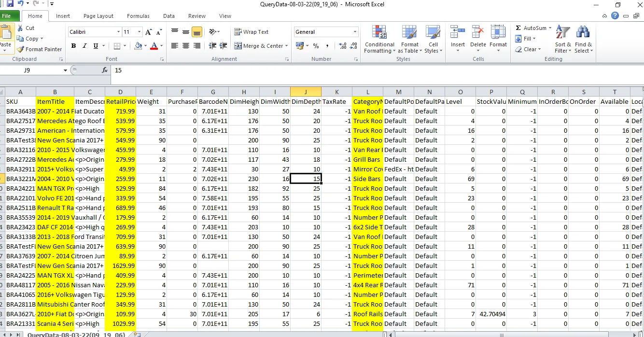Switch to the Page Layout tab
The image size is (644, 337).
(x=98, y=16)
